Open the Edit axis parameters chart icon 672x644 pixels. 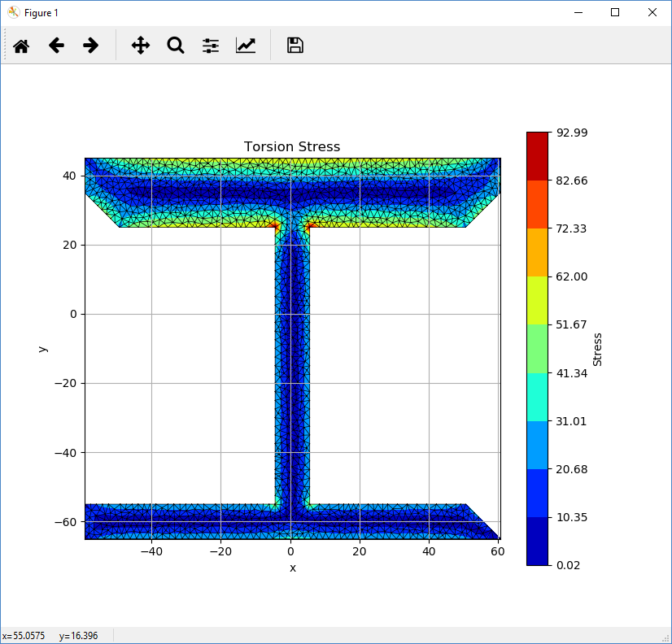click(246, 46)
